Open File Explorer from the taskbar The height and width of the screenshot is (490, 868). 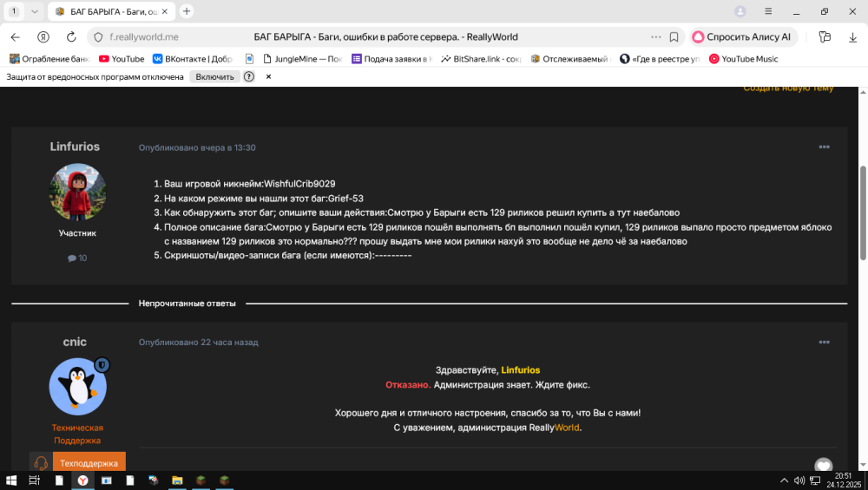(177, 480)
